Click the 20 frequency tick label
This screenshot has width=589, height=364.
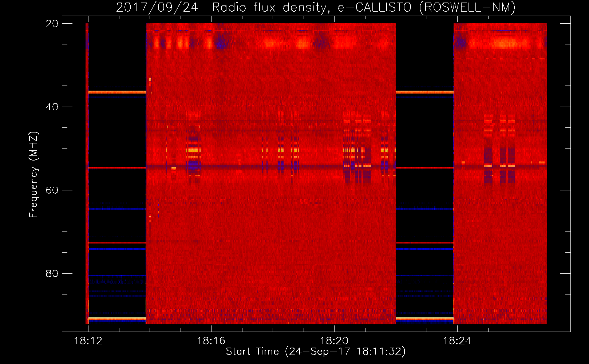52,24
